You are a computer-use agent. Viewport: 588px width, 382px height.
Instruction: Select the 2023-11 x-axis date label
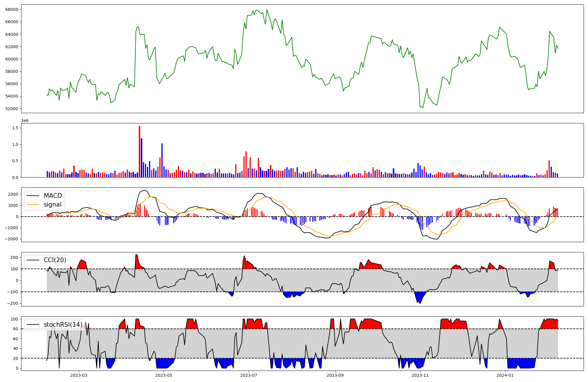(420, 375)
